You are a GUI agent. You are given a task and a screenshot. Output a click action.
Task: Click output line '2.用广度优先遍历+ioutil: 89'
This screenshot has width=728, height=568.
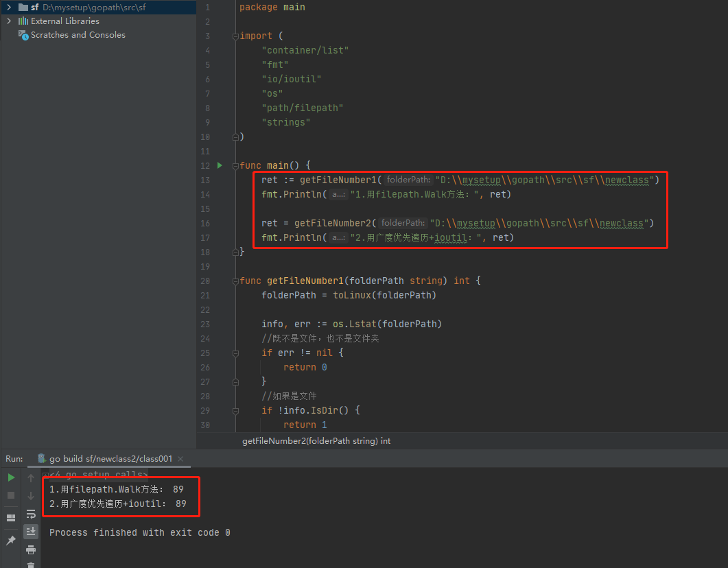point(118,504)
